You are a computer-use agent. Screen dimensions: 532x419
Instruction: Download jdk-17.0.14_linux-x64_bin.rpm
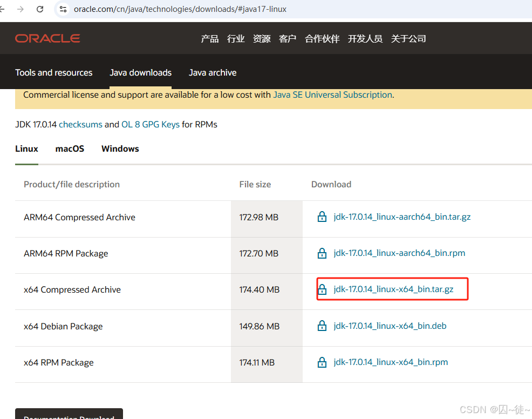(x=391, y=362)
